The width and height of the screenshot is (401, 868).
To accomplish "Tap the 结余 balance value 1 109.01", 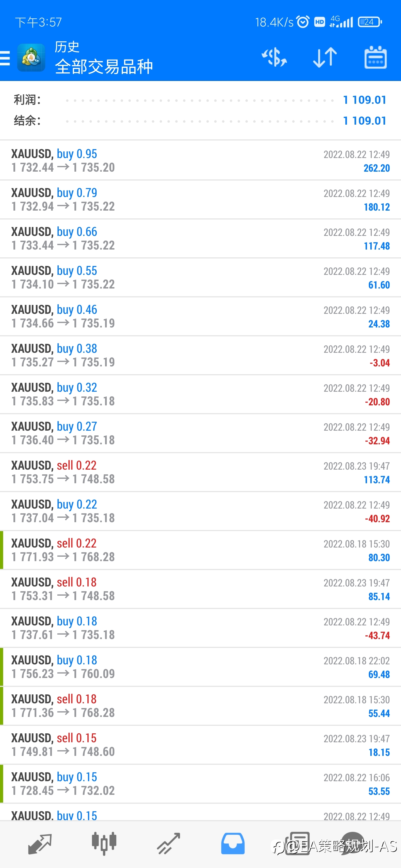I will coord(365,121).
